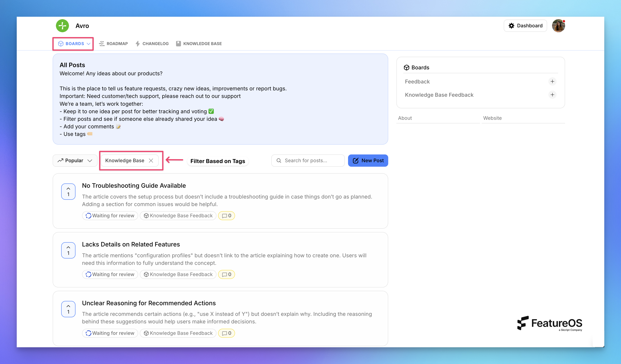Switch to the Website tab
This screenshot has width=621, height=364.
click(x=492, y=118)
